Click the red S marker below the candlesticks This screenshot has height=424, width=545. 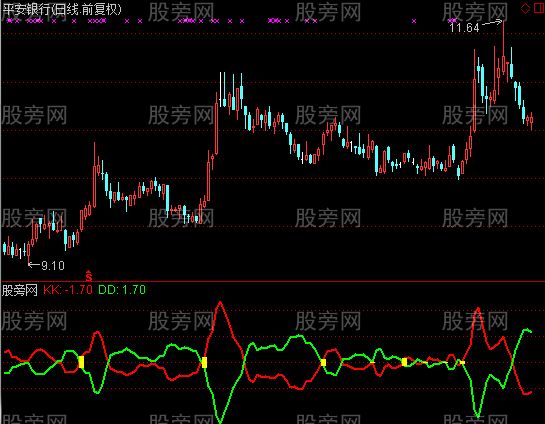pyautogui.click(x=89, y=276)
